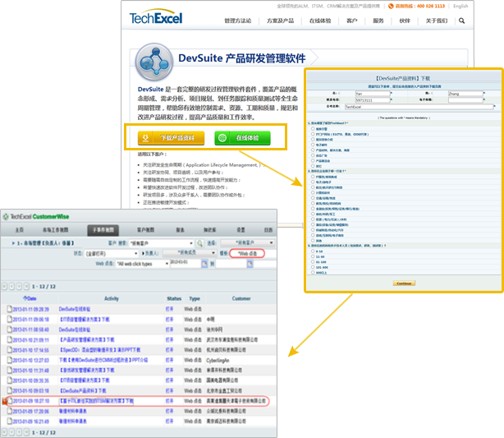Open the calendar picker beside the end date field
The image size is (504, 438).
250,264
